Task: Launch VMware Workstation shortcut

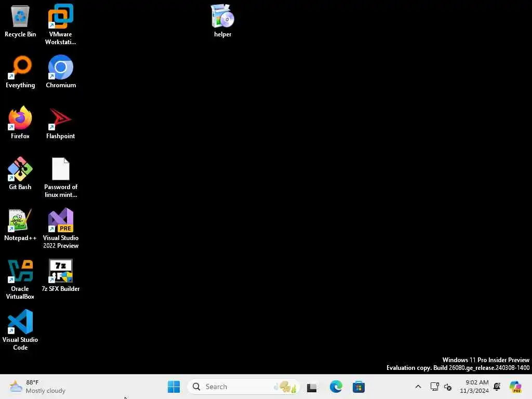Action: pos(60,24)
